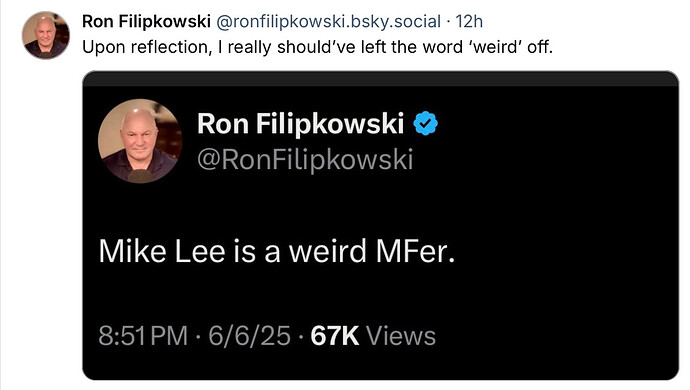The image size is (690, 390).
Task: Select the 'Upon reflection' post text
Action: tap(317, 47)
